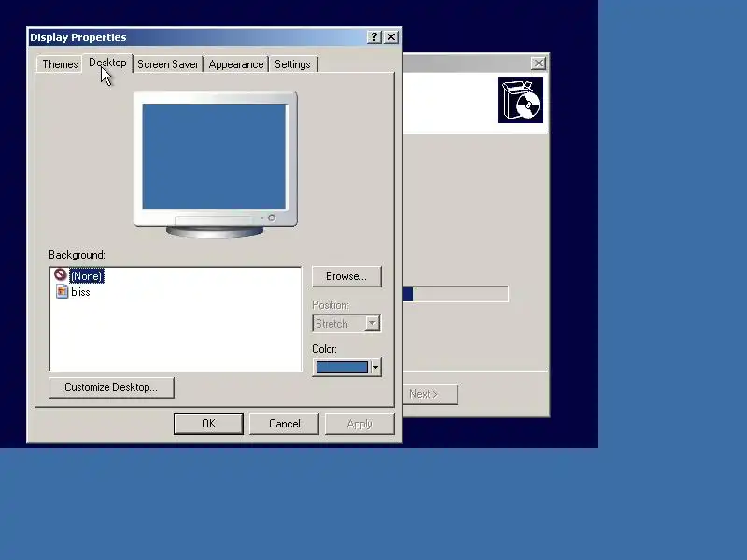Click the Browse... button
Viewport: 747px width, 560px height.
[x=346, y=276]
